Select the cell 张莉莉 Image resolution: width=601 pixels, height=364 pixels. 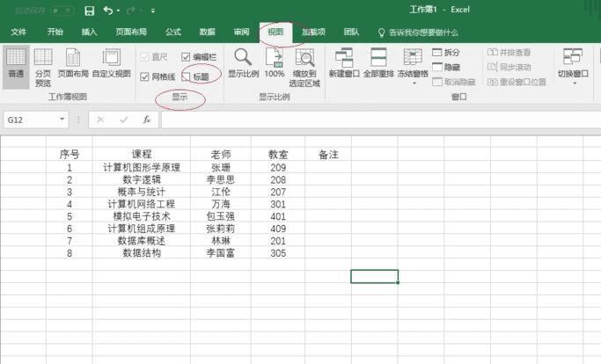click(221, 229)
